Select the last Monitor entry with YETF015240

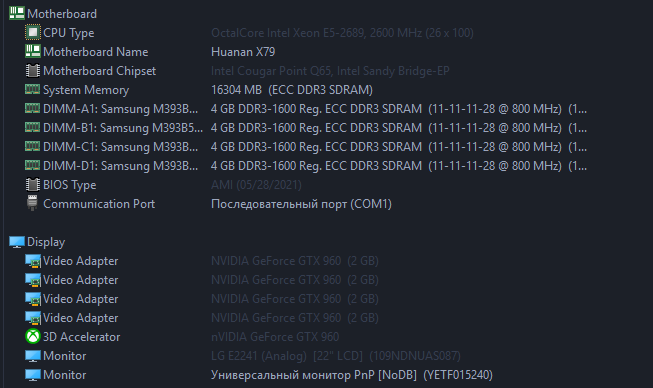(259, 375)
